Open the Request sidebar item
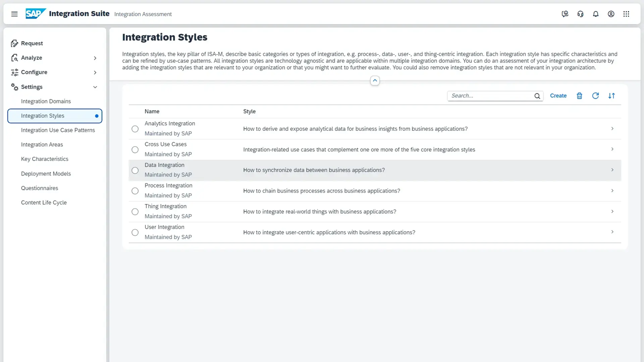Image resolution: width=644 pixels, height=362 pixels. [32, 43]
